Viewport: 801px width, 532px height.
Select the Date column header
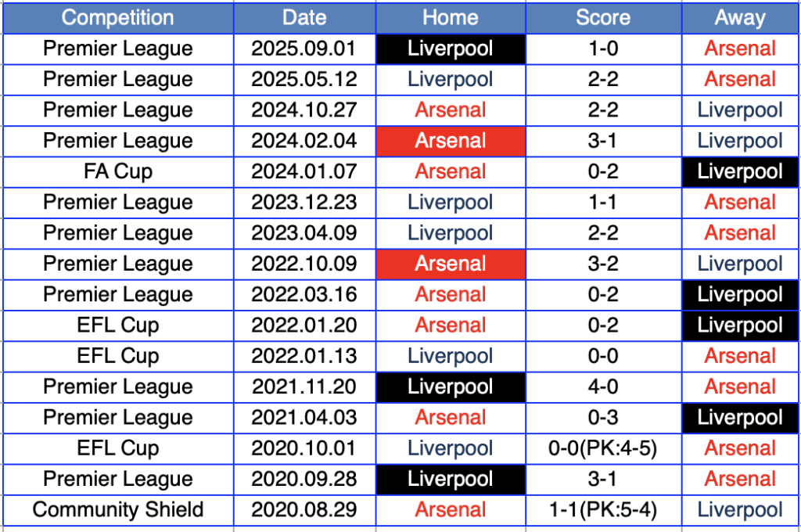pos(304,17)
